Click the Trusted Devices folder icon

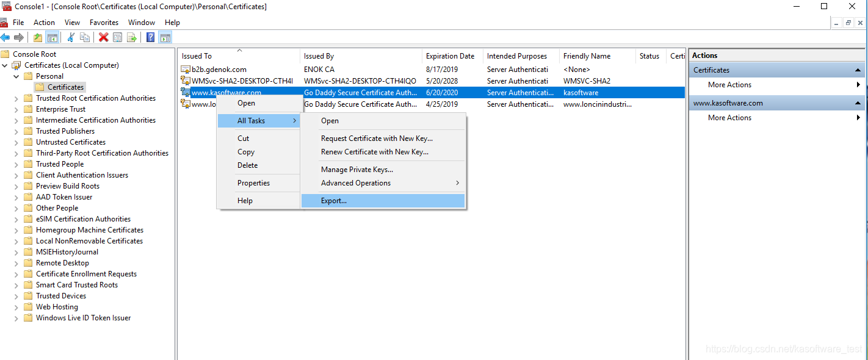28,296
